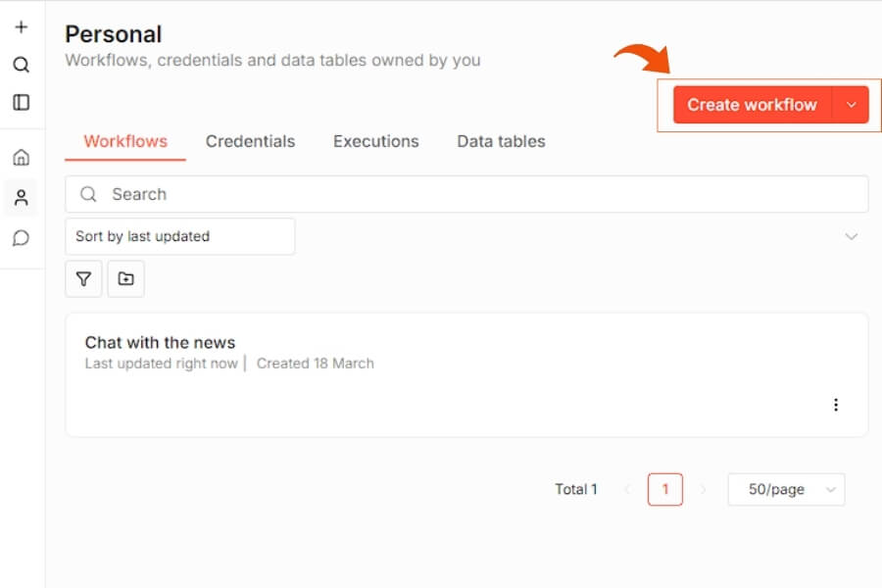Select page 1 in the pagination

point(665,489)
